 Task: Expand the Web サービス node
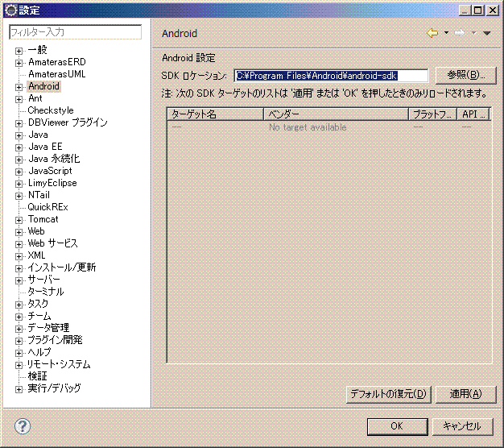[19, 244]
